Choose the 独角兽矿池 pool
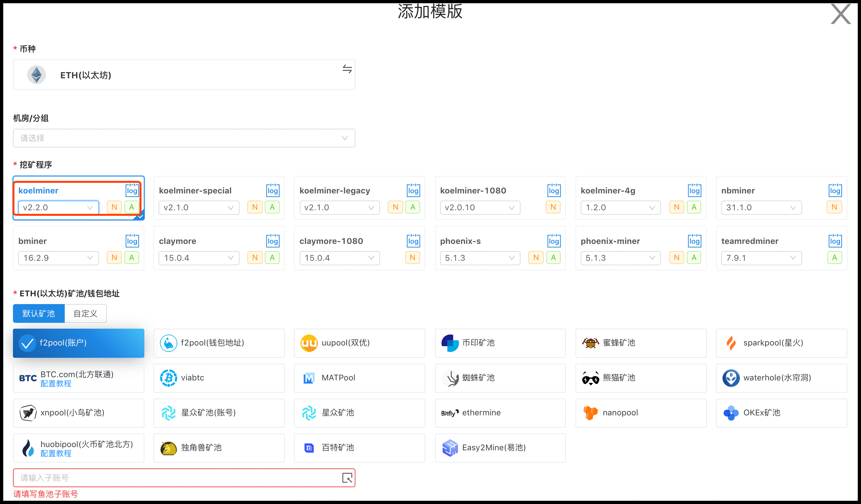Screen dimensions: 861x504 coord(219,448)
